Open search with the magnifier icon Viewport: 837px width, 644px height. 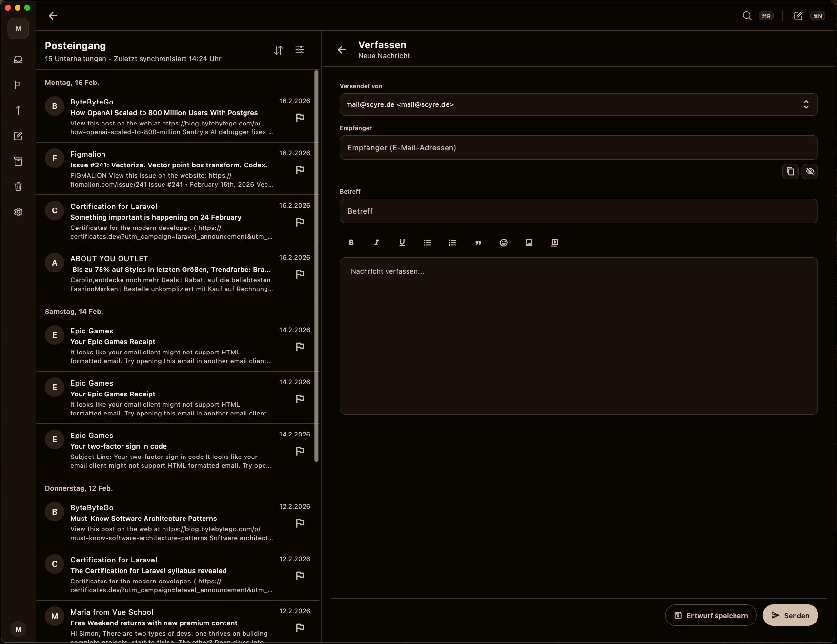tap(746, 16)
